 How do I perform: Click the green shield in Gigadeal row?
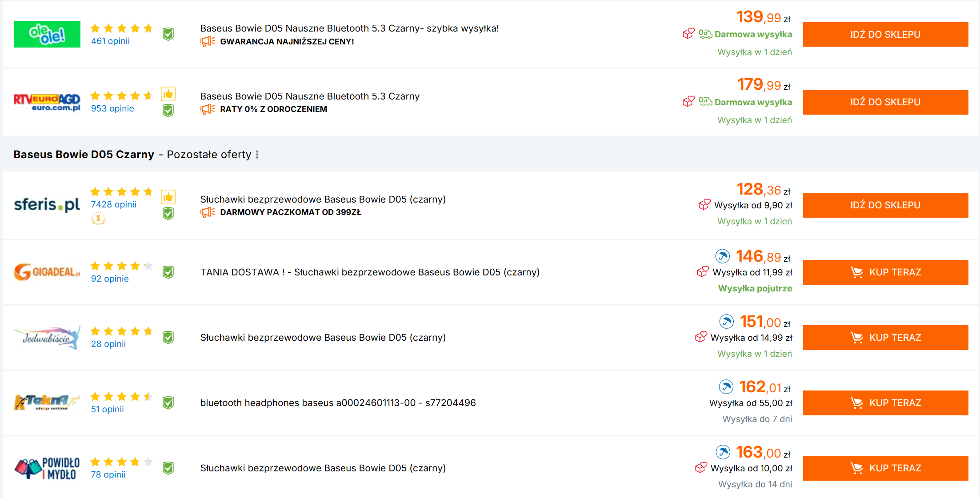click(168, 272)
